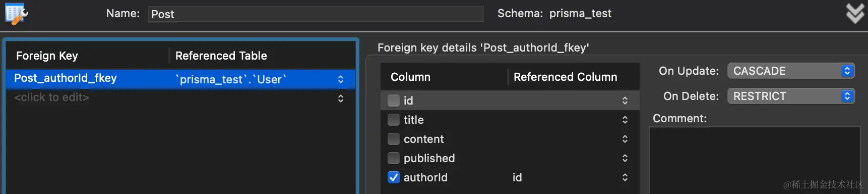Open referenced column stepper for authorId row
Screen dimensions: 868x194
click(x=625, y=177)
